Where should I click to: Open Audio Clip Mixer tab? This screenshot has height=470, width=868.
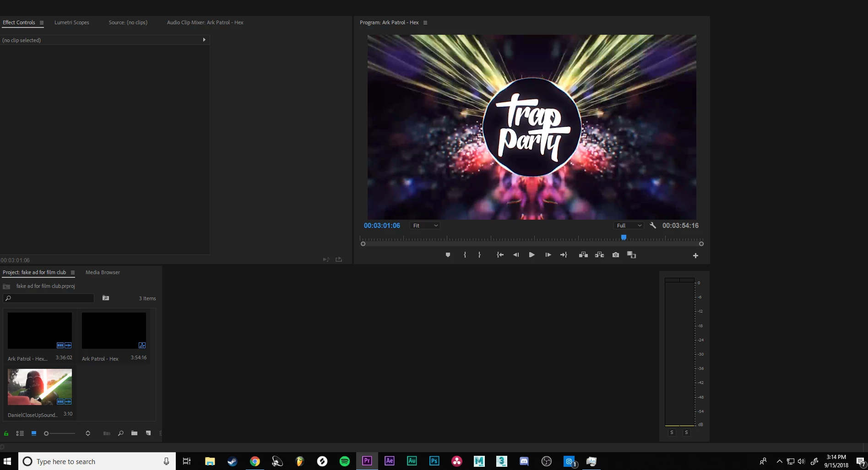click(x=205, y=22)
